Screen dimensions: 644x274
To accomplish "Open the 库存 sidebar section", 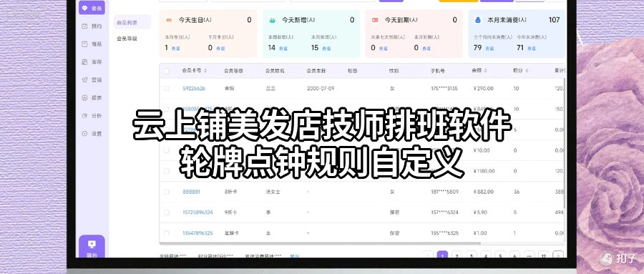I will tap(92, 62).
